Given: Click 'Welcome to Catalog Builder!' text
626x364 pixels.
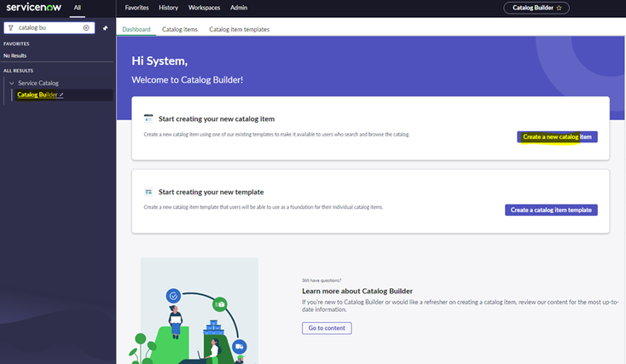Looking at the screenshot, I should pyautogui.click(x=188, y=80).
